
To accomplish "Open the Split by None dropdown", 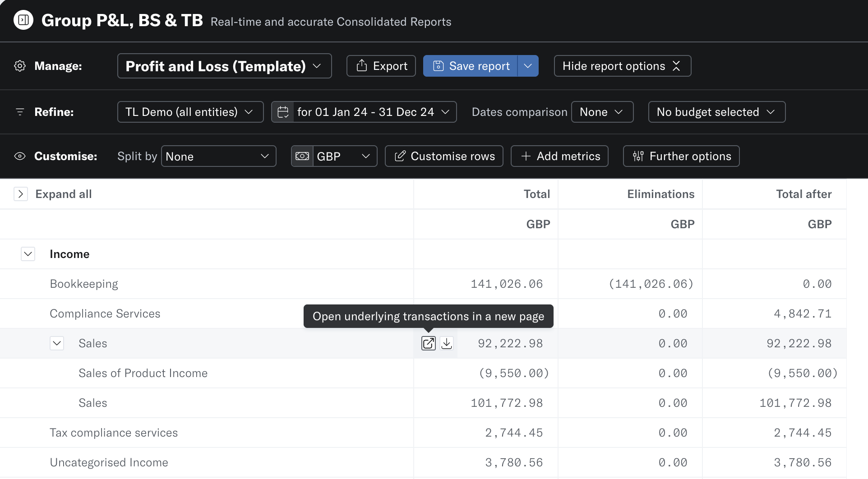I will click(218, 156).
